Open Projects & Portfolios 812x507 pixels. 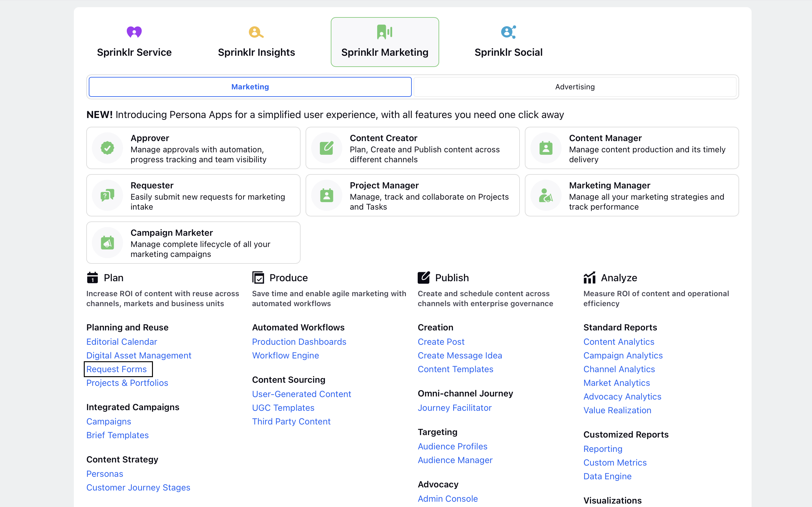127,383
